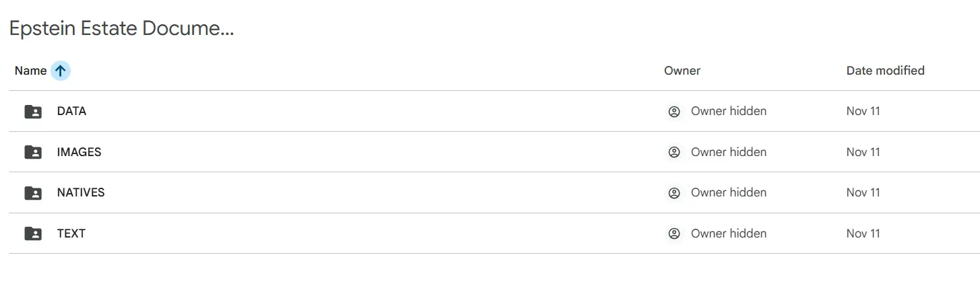Open the NATIVES folder name
This screenshot has height=290, width=980.
(81, 192)
